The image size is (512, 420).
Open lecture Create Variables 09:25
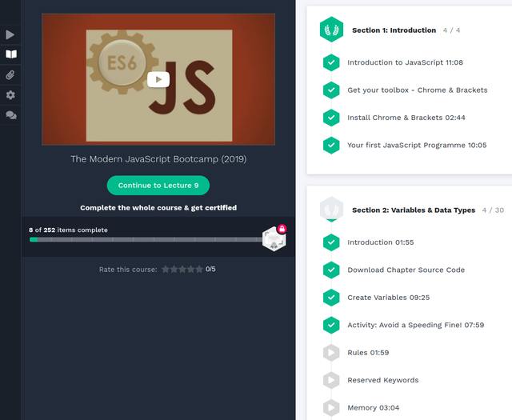(x=389, y=298)
